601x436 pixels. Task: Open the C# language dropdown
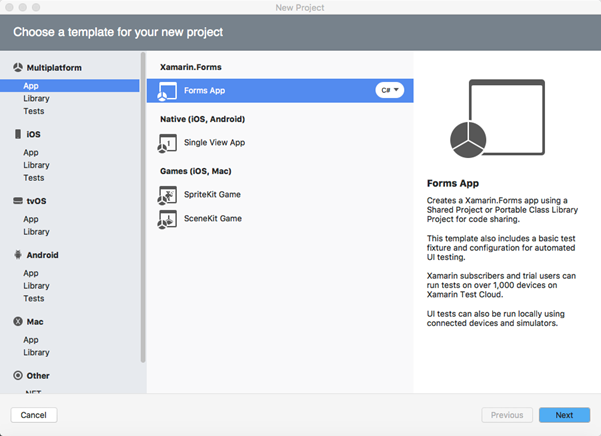point(390,91)
